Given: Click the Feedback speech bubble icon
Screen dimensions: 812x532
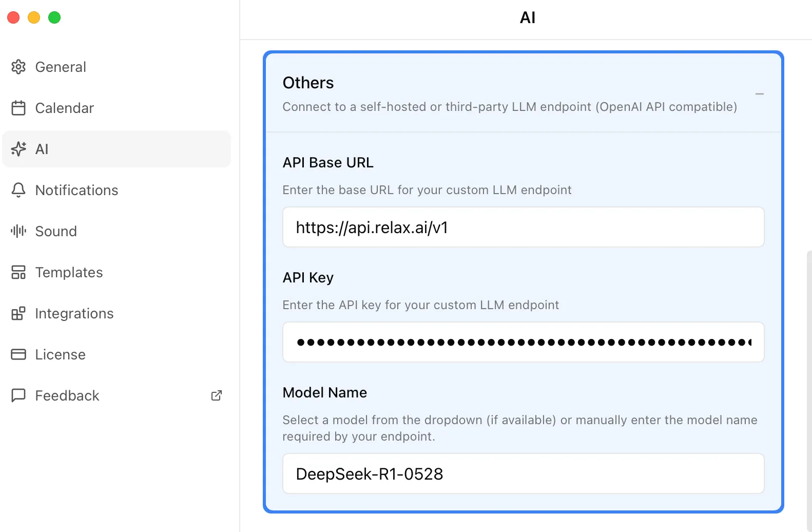Looking at the screenshot, I should point(18,395).
